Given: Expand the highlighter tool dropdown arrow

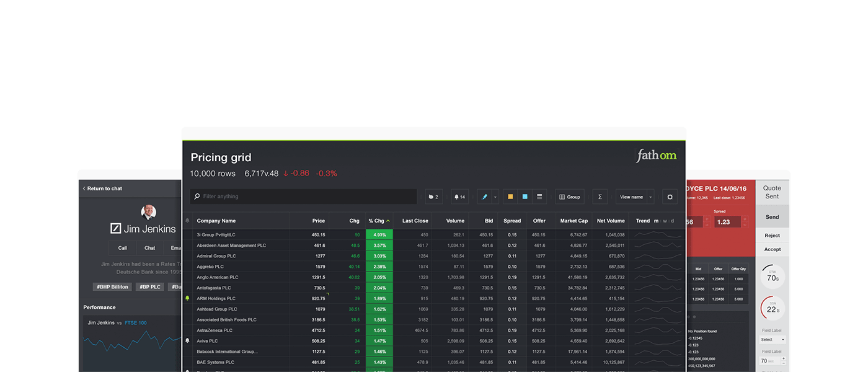Looking at the screenshot, I should coord(495,197).
